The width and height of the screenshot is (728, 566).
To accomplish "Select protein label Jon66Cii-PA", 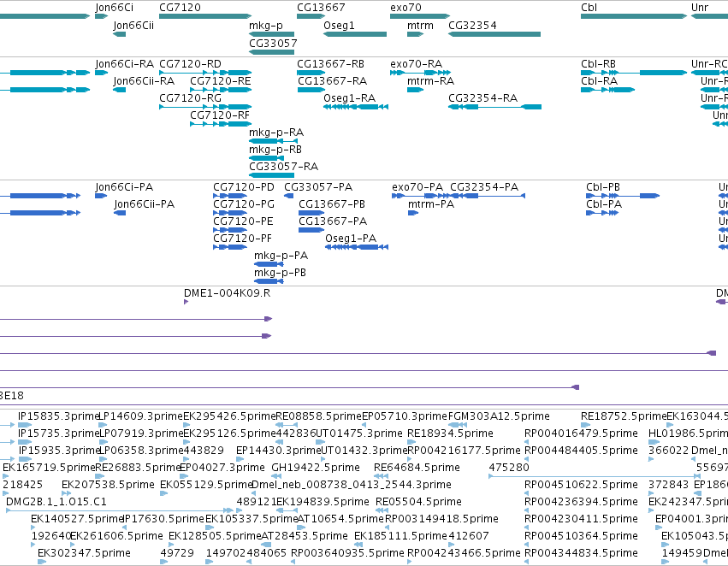I will pos(145,204).
